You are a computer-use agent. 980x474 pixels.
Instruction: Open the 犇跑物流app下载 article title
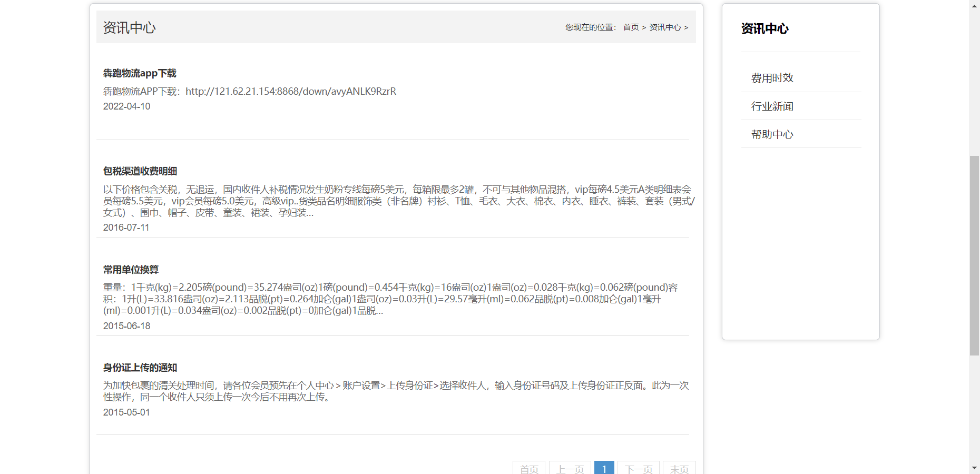(140, 73)
